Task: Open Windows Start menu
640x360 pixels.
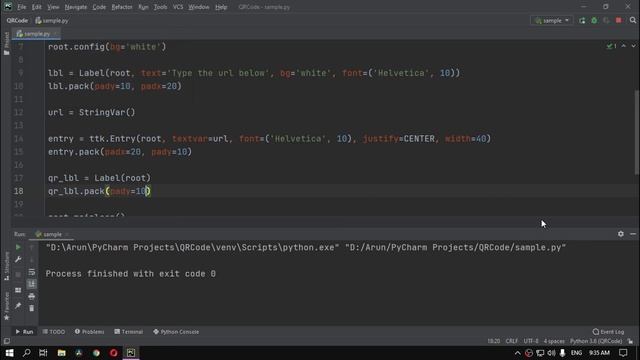Action: tap(9, 353)
